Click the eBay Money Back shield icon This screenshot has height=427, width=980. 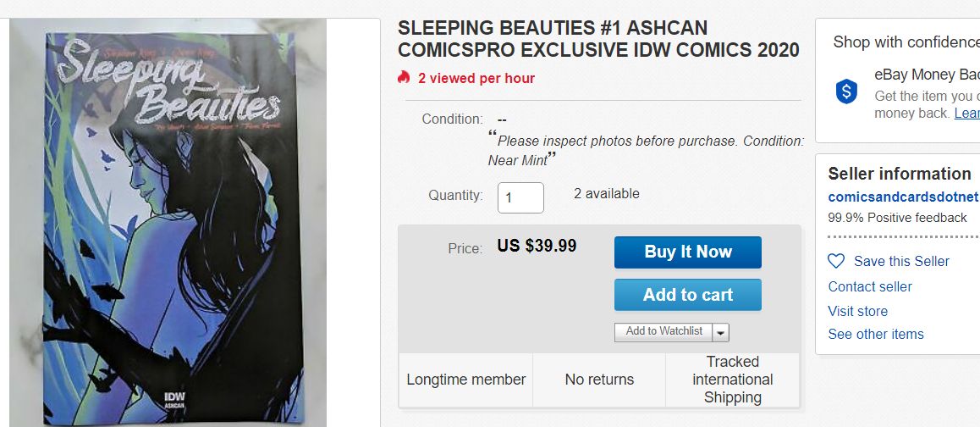point(846,91)
